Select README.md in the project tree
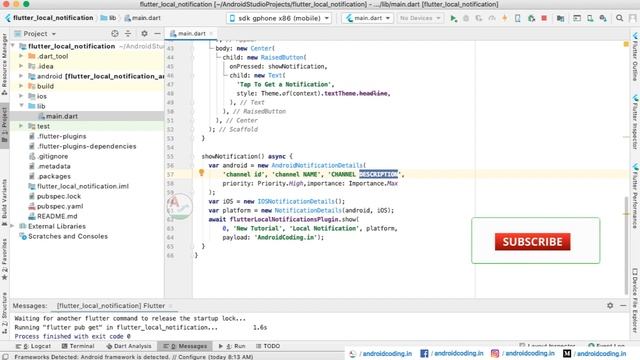The height and width of the screenshot is (360, 640). (x=57, y=216)
